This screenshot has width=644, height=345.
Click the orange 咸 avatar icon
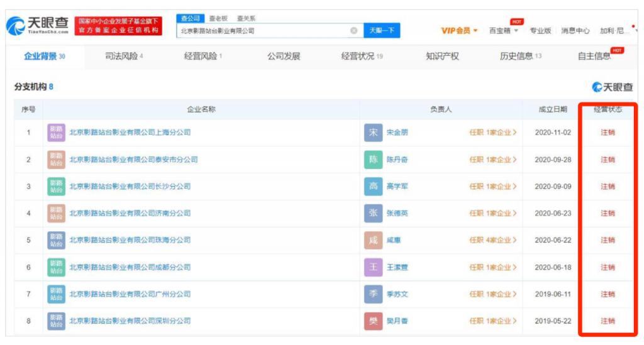(373, 240)
